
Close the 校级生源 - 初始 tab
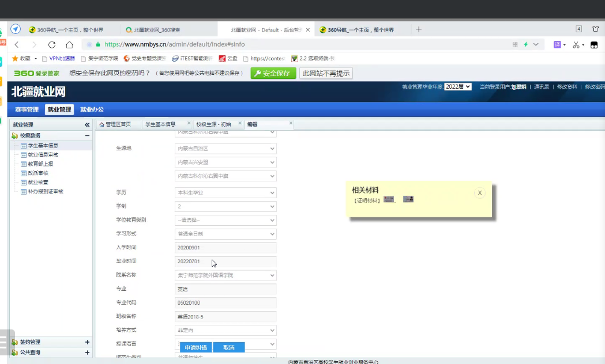(240, 123)
